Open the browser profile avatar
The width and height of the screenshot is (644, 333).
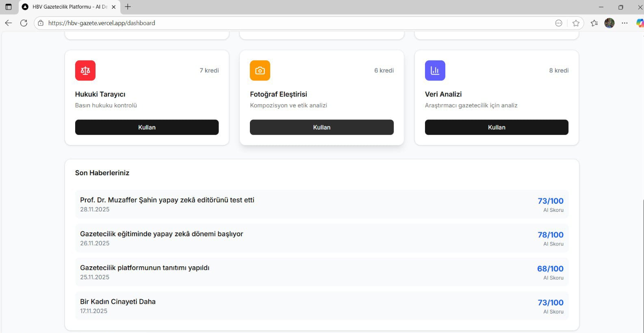pyautogui.click(x=609, y=23)
